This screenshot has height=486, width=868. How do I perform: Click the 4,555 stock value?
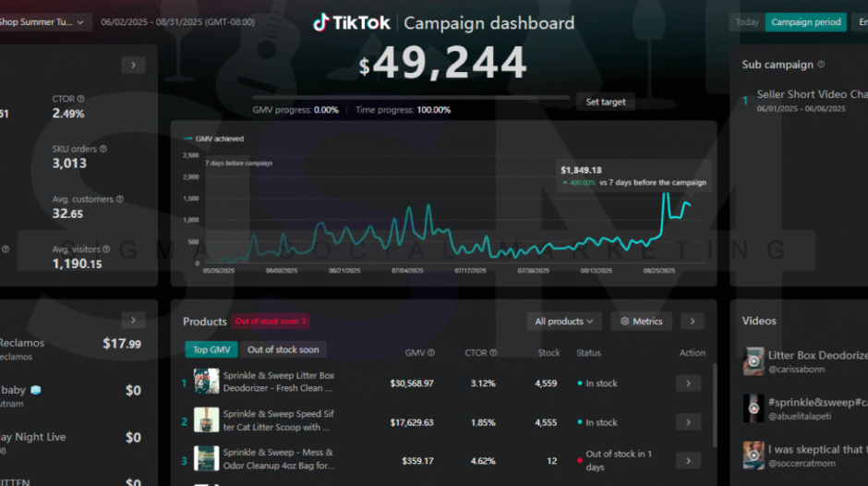click(x=546, y=422)
